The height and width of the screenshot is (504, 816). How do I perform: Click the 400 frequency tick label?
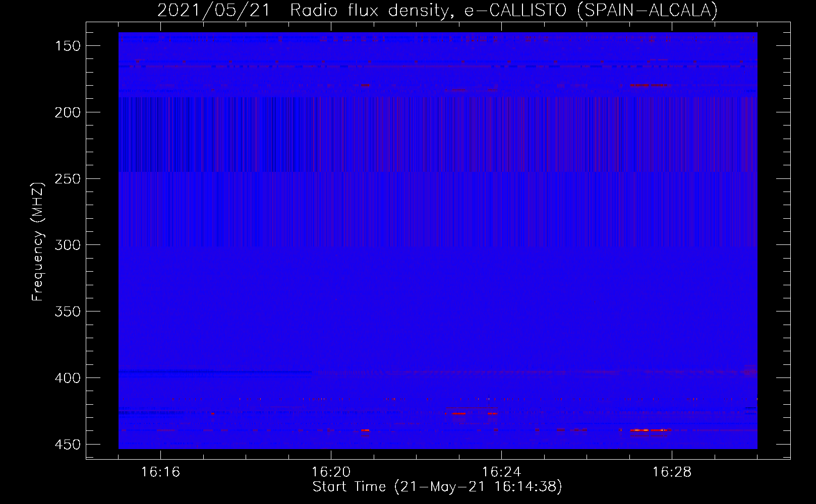68,378
